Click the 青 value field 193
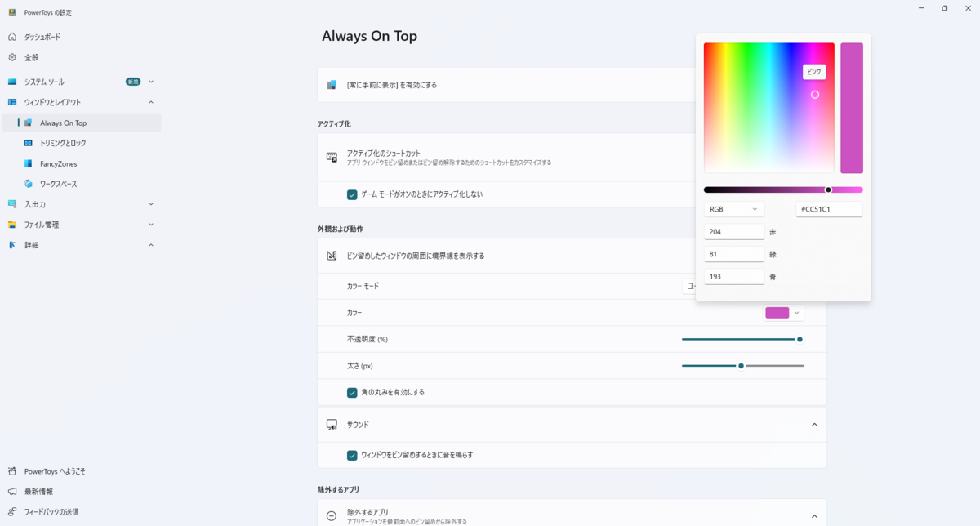980x526 pixels. 734,276
